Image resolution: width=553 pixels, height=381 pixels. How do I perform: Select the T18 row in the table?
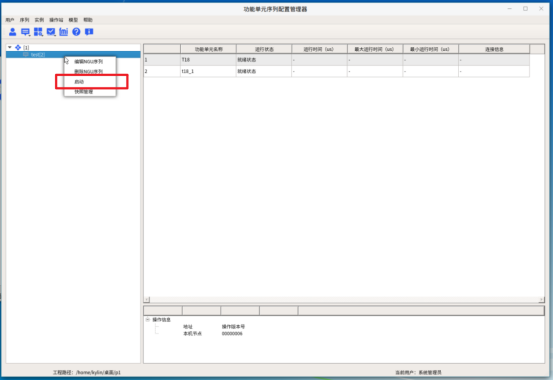coord(337,60)
